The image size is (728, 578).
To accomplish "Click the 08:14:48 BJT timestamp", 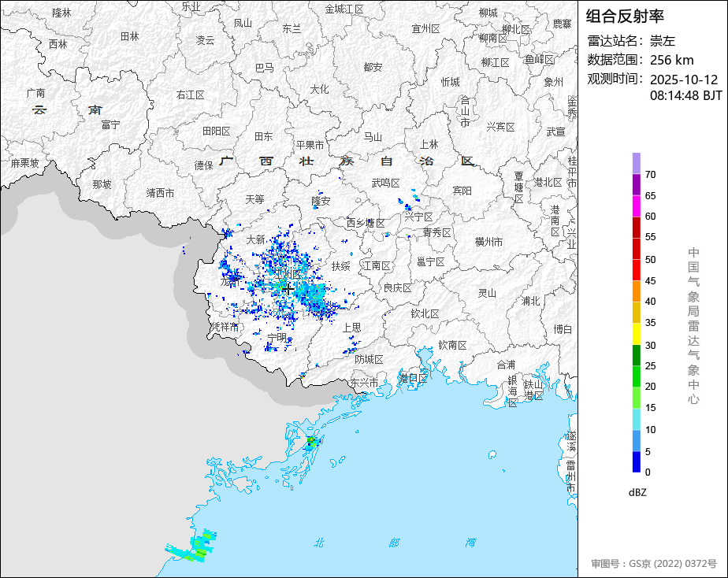I will [x=685, y=96].
